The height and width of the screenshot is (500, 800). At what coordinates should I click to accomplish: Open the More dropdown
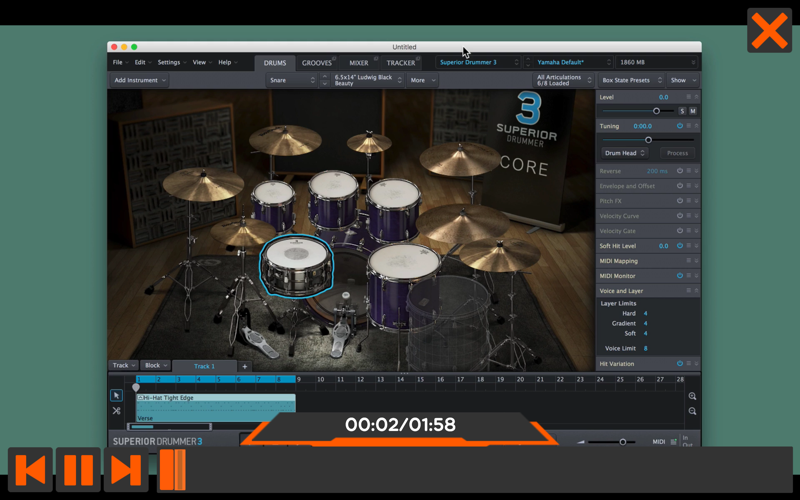click(422, 80)
